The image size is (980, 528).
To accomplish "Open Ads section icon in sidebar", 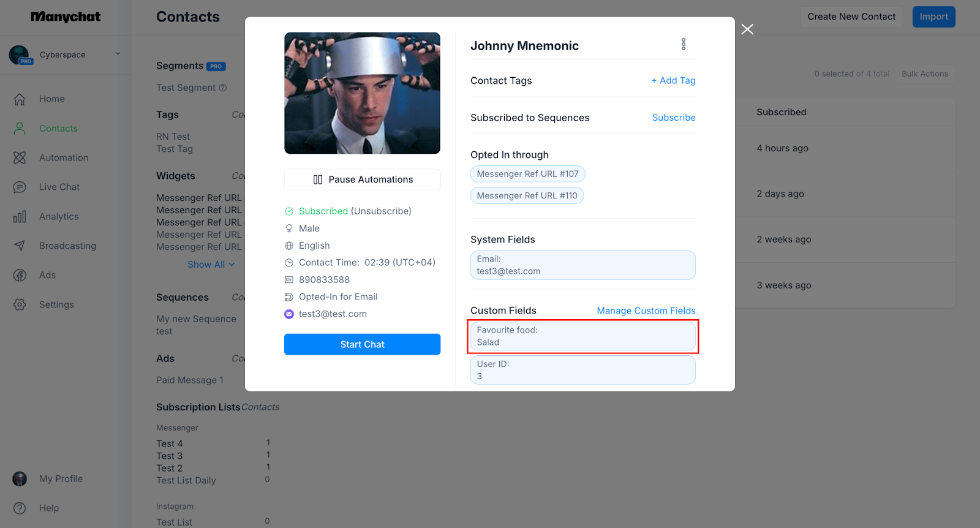I will pyautogui.click(x=20, y=276).
